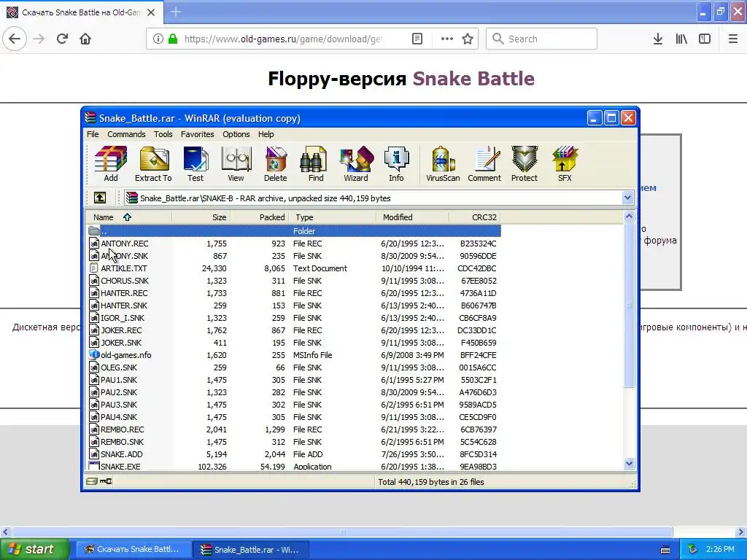
Task: Select the IGOR_I.SNK file
Action: coord(294,318)
